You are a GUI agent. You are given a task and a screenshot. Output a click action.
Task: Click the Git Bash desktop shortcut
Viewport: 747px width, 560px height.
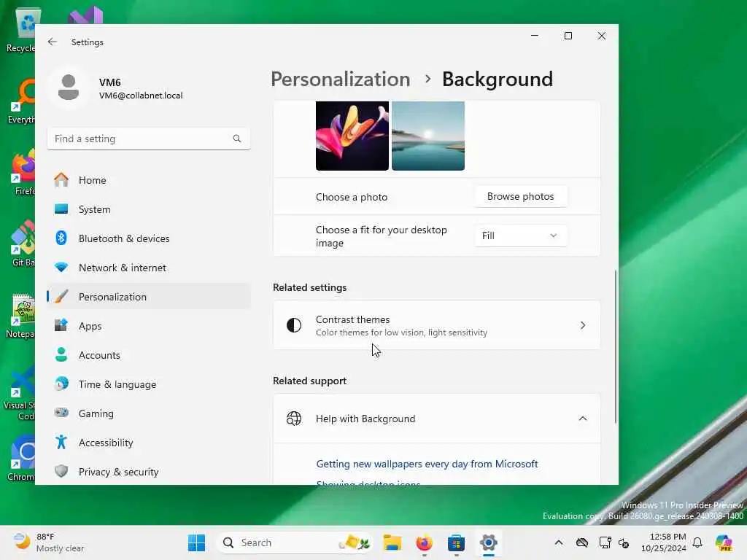(21, 244)
